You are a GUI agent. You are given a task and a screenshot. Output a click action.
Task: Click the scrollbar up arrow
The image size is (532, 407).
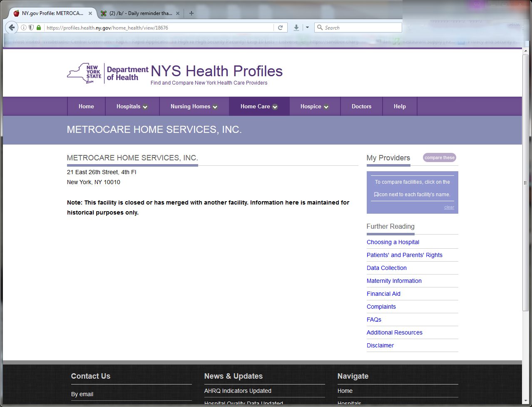(526, 51)
